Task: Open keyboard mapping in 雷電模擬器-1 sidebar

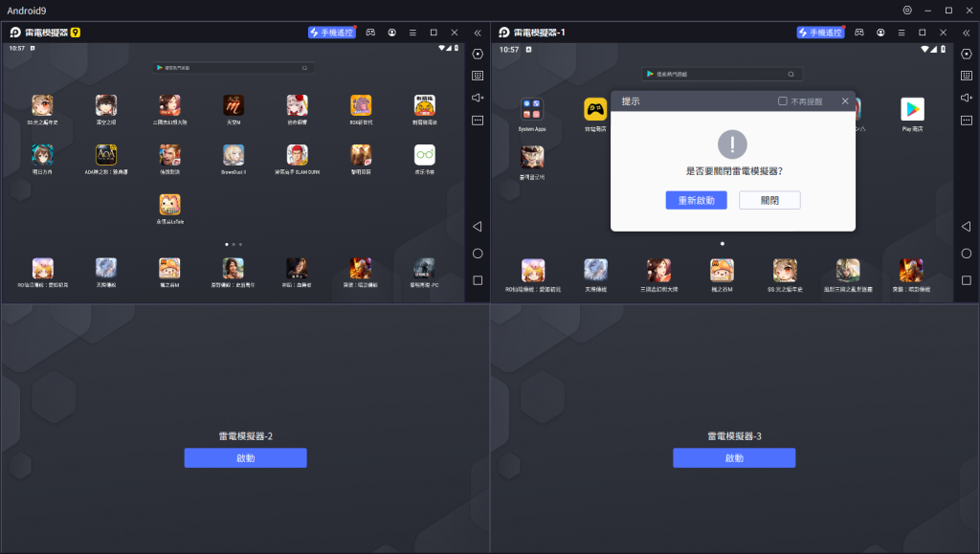Action: pos(966,76)
